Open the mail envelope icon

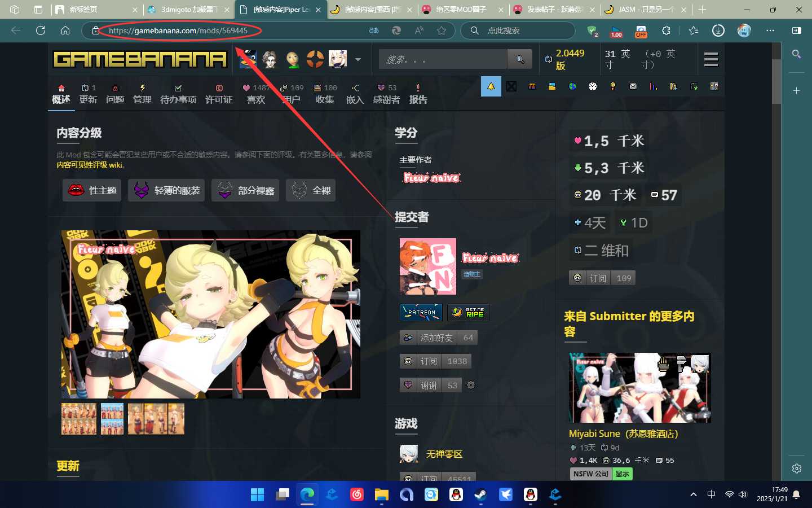click(x=633, y=86)
